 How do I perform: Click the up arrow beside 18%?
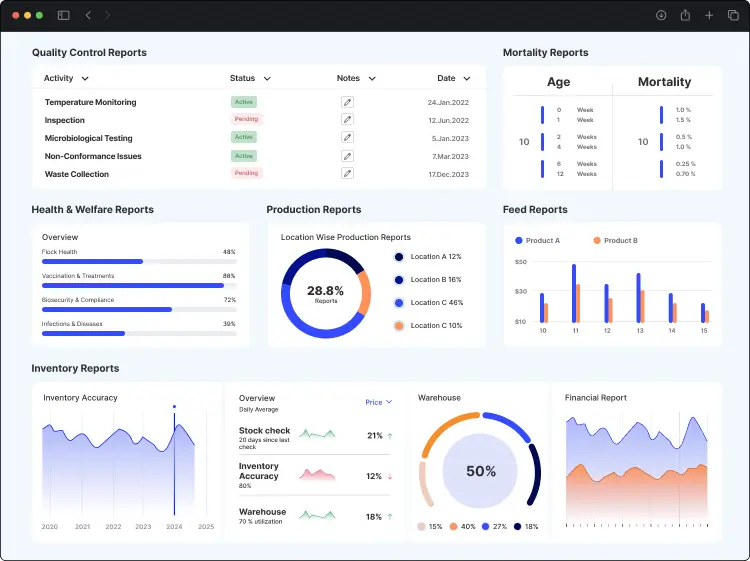pos(390,517)
